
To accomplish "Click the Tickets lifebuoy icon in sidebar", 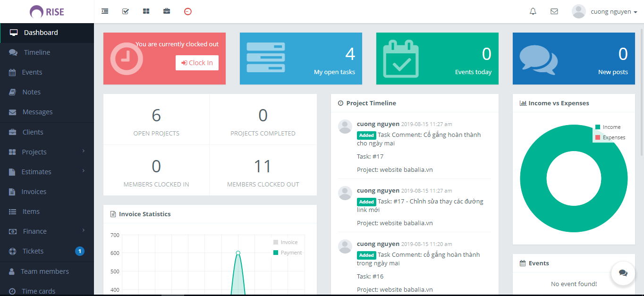I will [13, 251].
